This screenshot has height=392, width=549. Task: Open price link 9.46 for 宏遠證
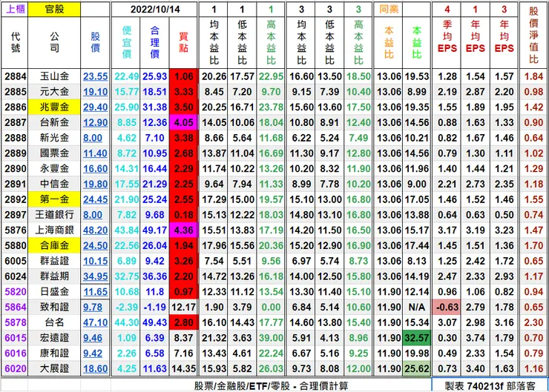93,338
